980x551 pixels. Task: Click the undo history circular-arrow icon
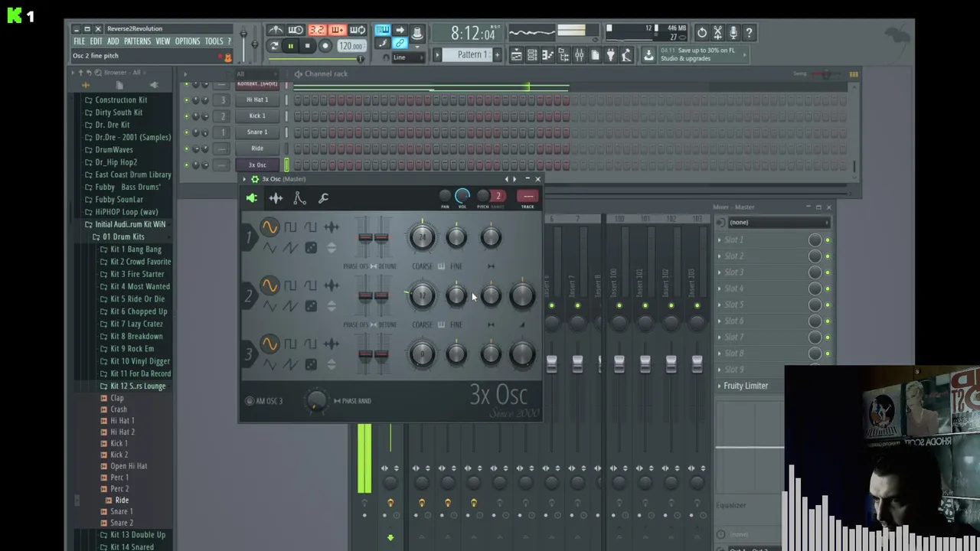pyautogui.click(x=702, y=32)
